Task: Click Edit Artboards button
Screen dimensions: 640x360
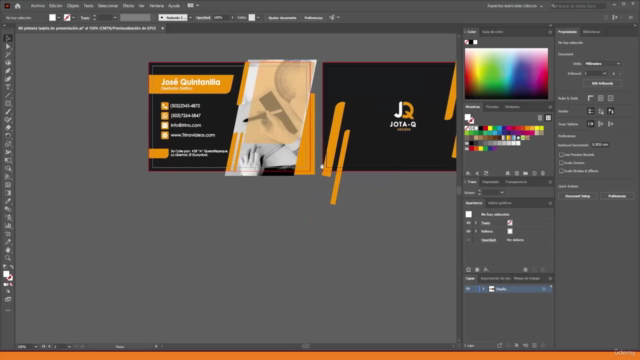Action: click(602, 83)
